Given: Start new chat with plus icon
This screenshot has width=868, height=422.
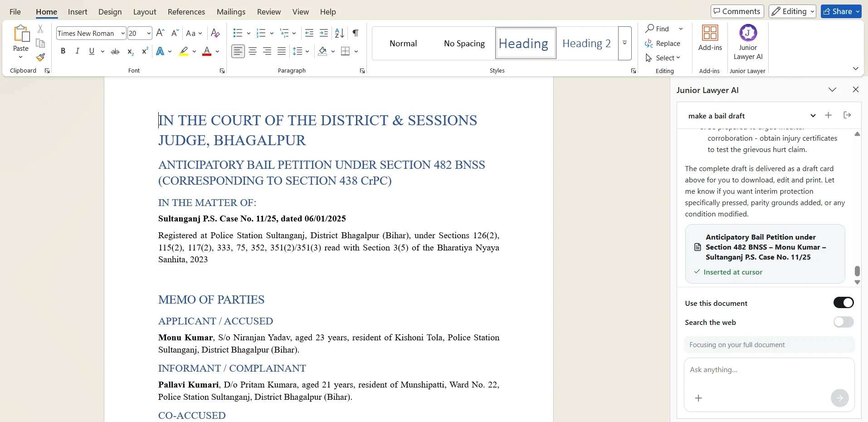Looking at the screenshot, I should [x=828, y=115].
